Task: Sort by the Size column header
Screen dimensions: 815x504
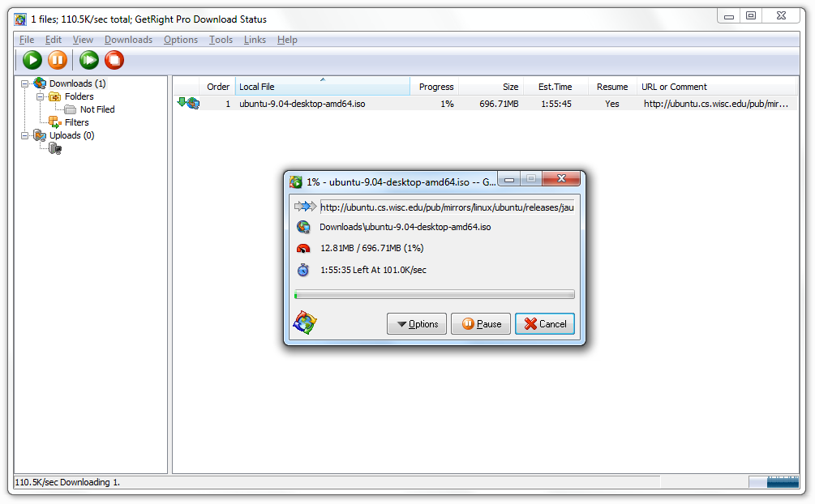Action: [x=491, y=87]
